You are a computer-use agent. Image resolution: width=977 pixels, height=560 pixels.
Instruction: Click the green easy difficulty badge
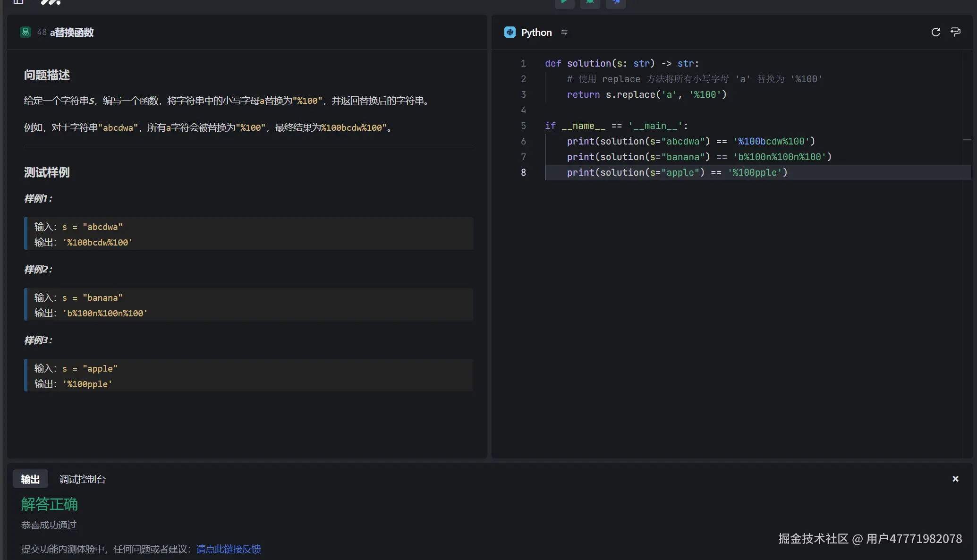pyautogui.click(x=25, y=32)
